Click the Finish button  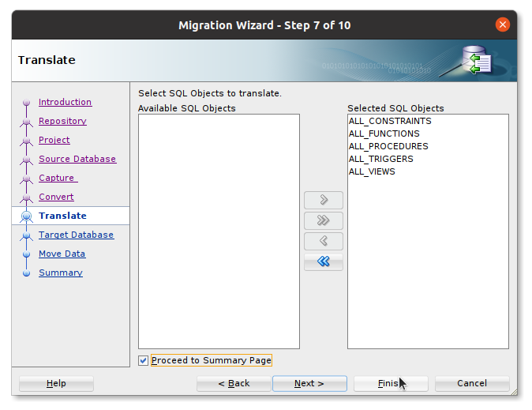coord(391,383)
